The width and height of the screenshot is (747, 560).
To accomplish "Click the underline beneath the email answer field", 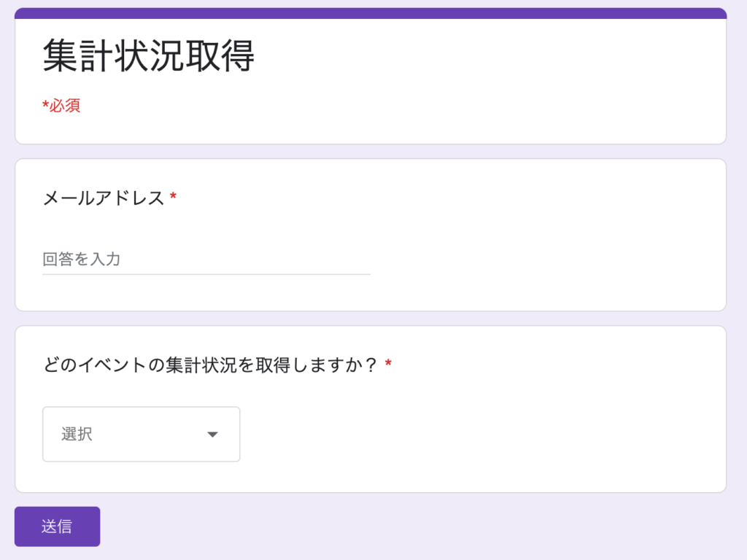I will point(206,274).
